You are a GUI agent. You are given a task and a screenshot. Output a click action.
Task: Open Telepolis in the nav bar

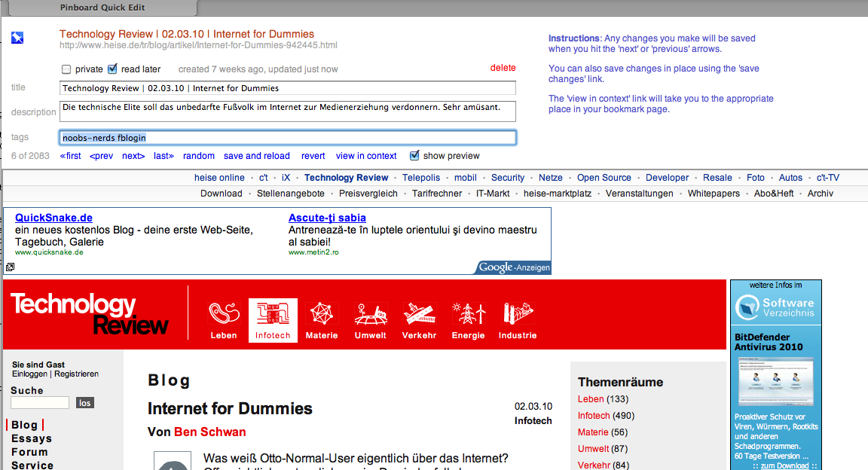click(420, 178)
